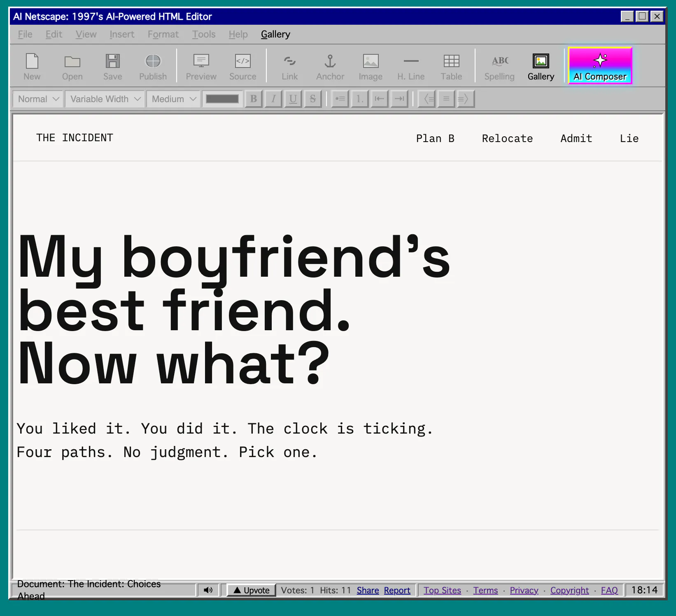Go to the Relocate nav link
The height and width of the screenshot is (616, 676).
[507, 138]
